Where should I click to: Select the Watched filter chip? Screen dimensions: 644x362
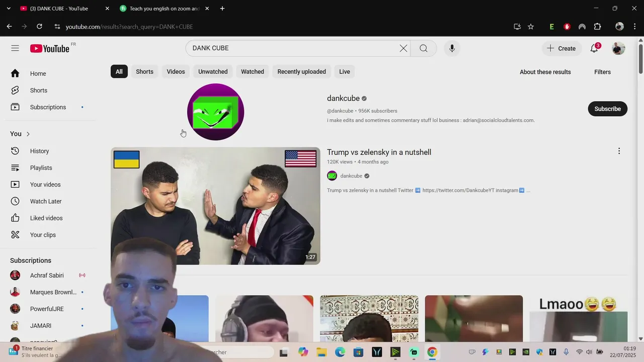[x=253, y=72]
